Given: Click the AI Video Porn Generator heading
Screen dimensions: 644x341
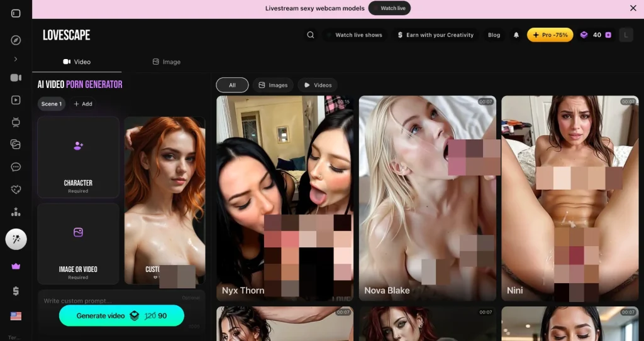Looking at the screenshot, I should pos(80,85).
